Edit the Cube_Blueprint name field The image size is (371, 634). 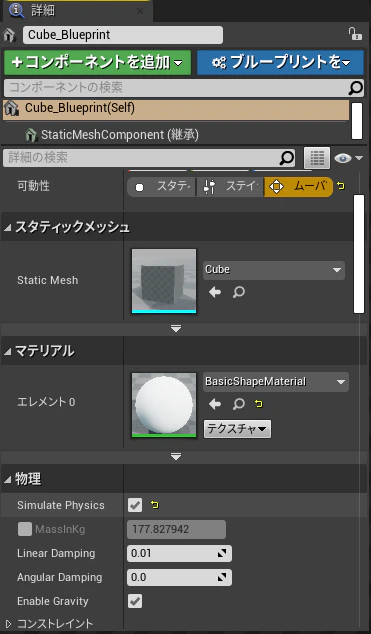pyautogui.click(x=123, y=35)
